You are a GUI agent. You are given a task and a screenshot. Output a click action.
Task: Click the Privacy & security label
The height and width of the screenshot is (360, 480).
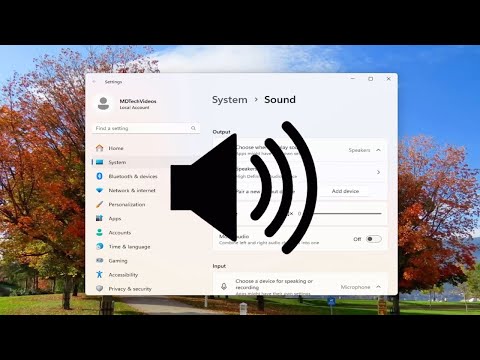pyautogui.click(x=130, y=289)
